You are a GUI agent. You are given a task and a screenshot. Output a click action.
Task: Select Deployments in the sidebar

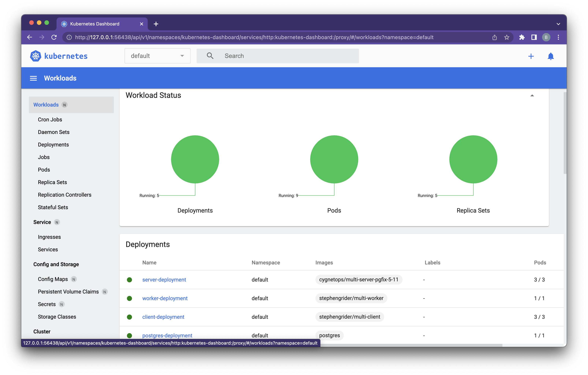(x=53, y=145)
